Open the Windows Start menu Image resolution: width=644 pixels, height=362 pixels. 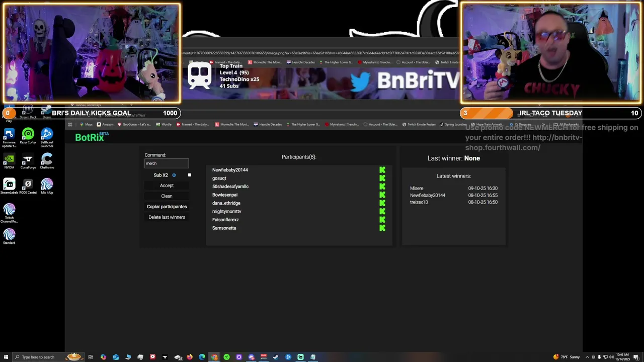pyautogui.click(x=6, y=357)
